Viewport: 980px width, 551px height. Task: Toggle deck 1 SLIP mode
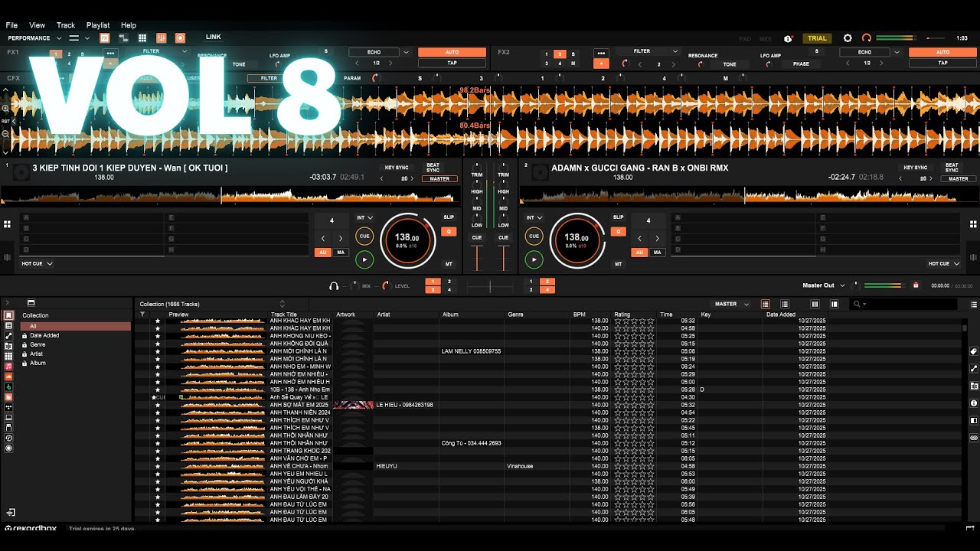click(x=449, y=217)
